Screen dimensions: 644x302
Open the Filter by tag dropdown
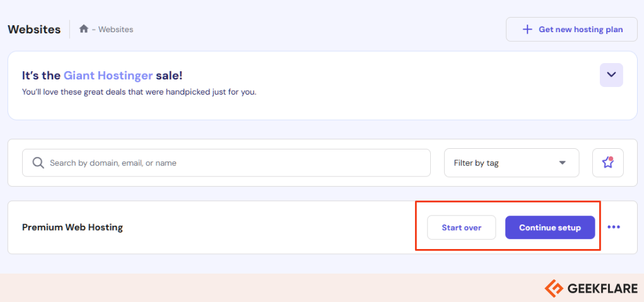tap(512, 163)
